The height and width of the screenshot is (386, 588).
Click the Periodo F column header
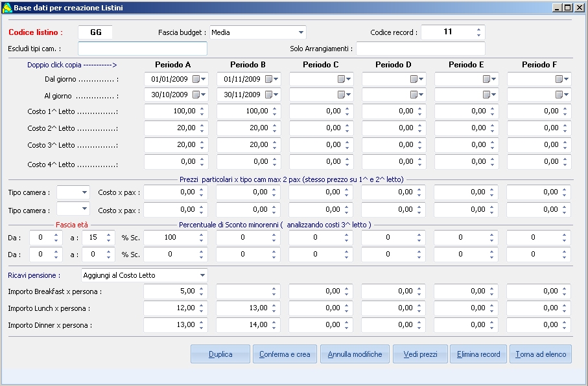pyautogui.click(x=539, y=65)
